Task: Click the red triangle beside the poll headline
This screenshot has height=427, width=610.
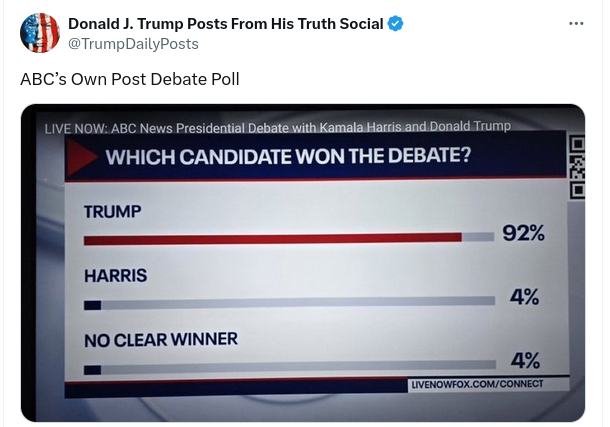Action: 85,158
